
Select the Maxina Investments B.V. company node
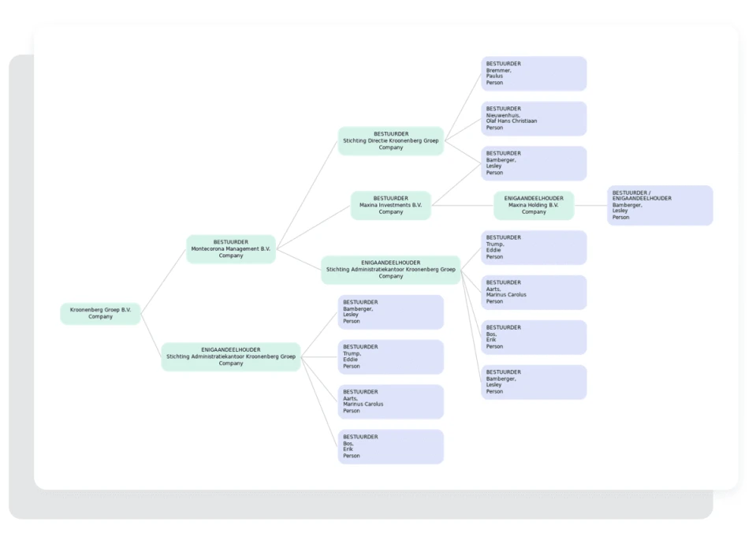tap(391, 205)
